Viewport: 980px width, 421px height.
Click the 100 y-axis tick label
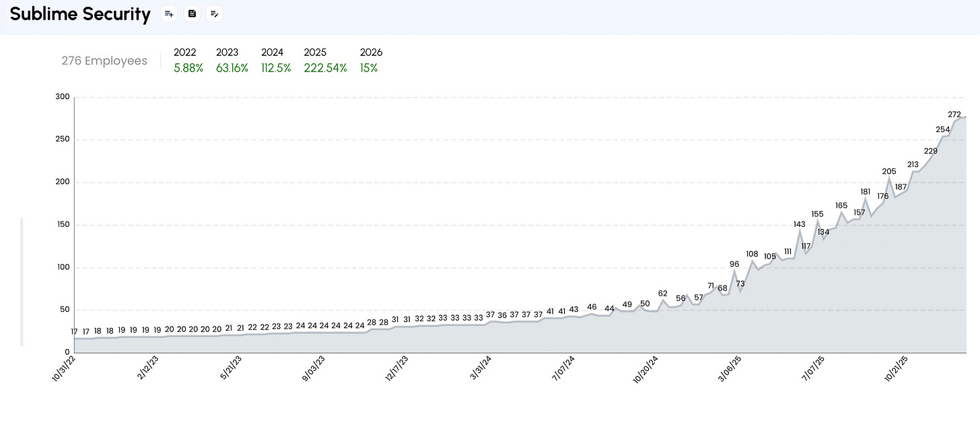pos(63,267)
